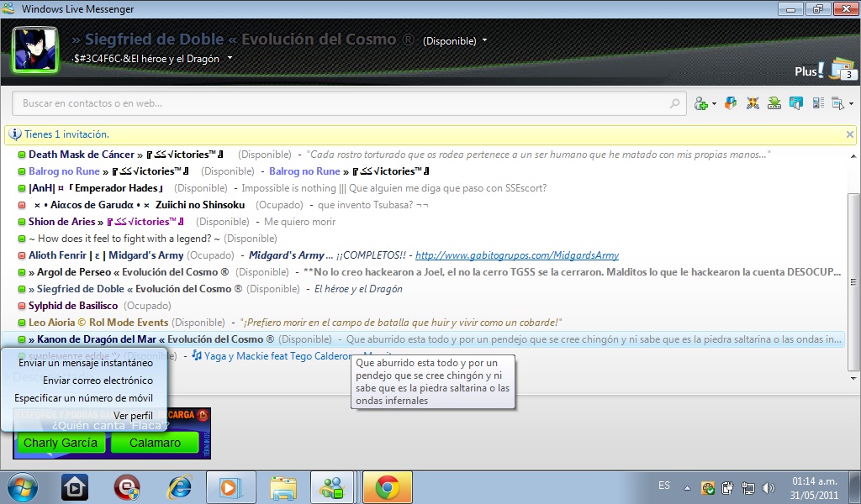Change the contact list layout view icon
Image resolution: width=861 pixels, height=504 pixels.
click(818, 103)
